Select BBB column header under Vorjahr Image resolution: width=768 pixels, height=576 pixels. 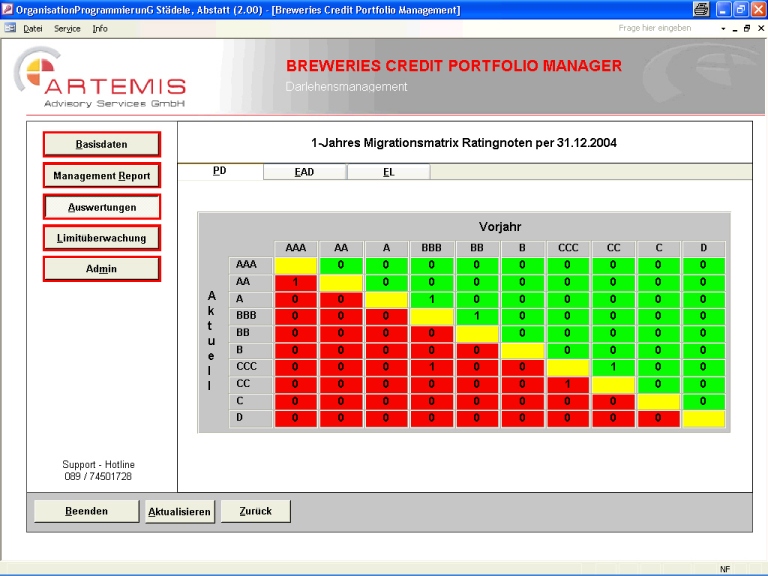point(432,248)
